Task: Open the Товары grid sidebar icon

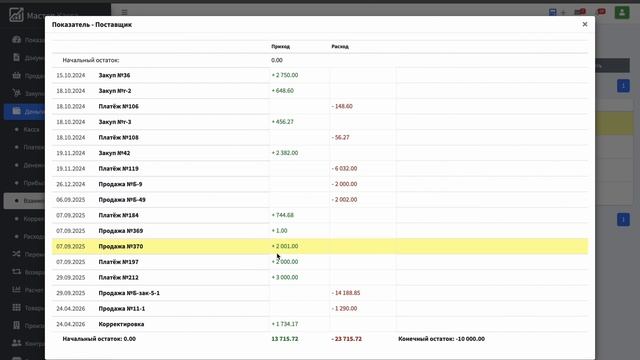Action: (x=16, y=307)
